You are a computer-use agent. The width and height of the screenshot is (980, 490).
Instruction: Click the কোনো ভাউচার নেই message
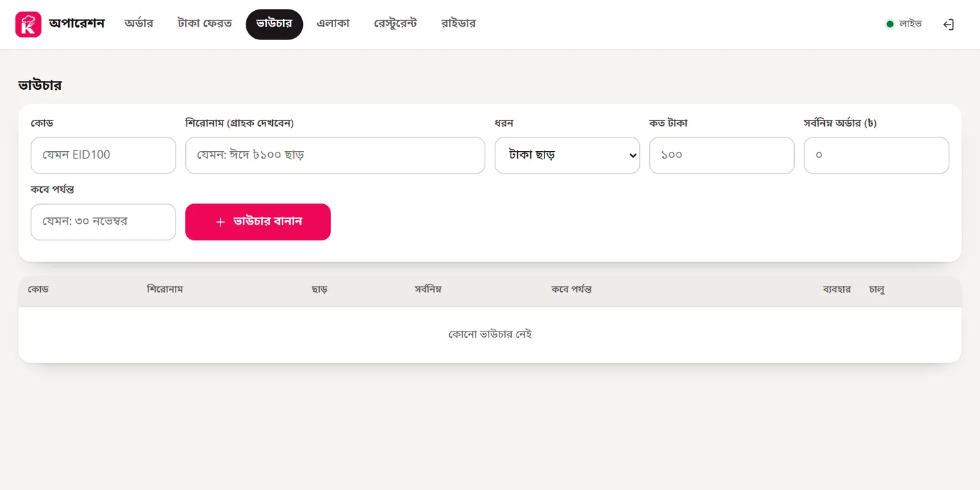[x=490, y=334]
